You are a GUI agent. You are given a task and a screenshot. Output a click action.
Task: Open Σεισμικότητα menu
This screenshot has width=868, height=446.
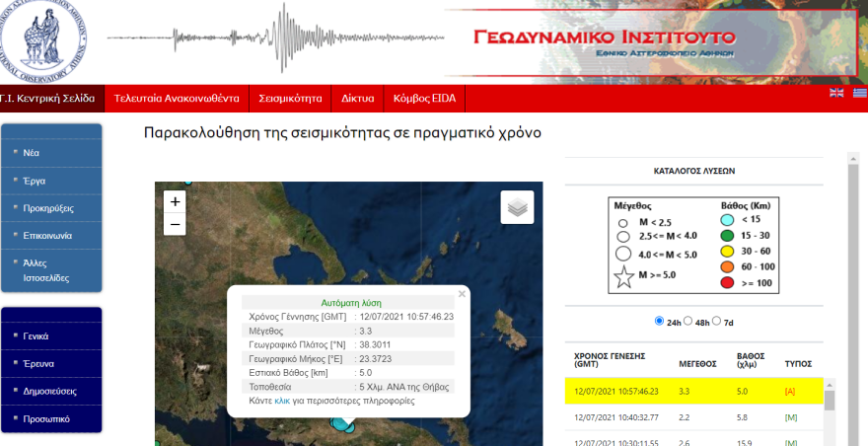[290, 99]
